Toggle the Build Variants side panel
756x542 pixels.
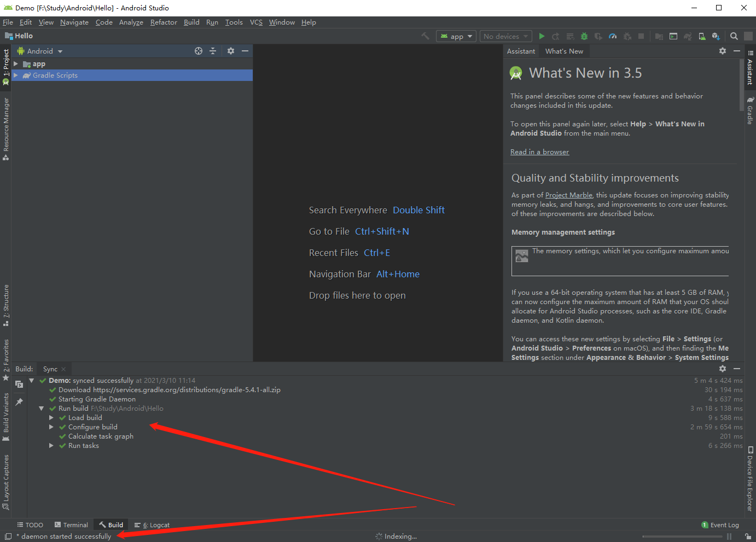pos(6,417)
